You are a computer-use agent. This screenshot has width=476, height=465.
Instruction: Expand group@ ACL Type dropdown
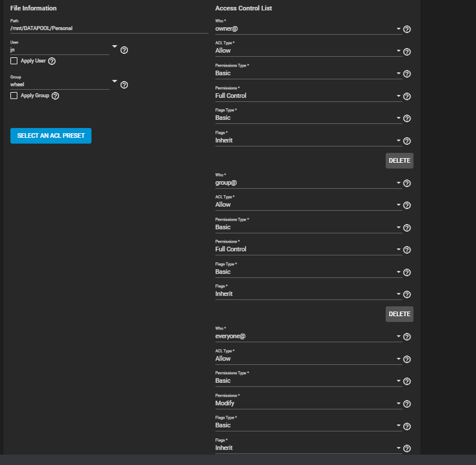click(x=309, y=204)
